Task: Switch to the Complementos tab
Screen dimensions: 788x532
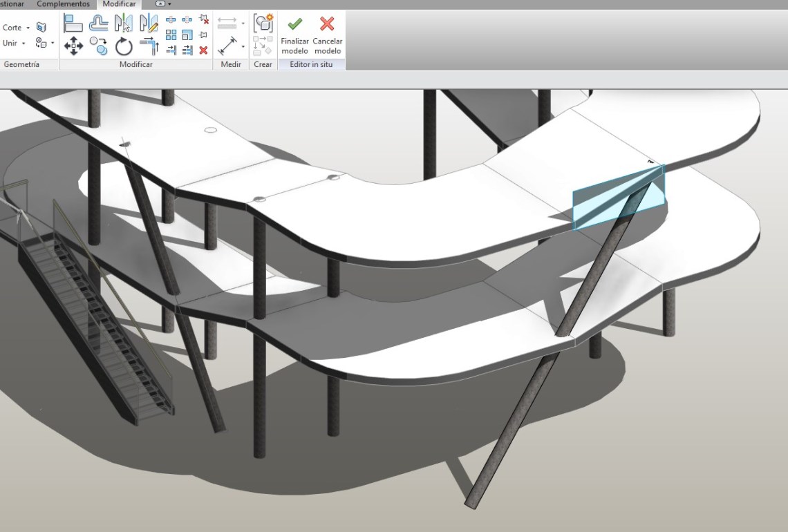Action: click(x=63, y=4)
